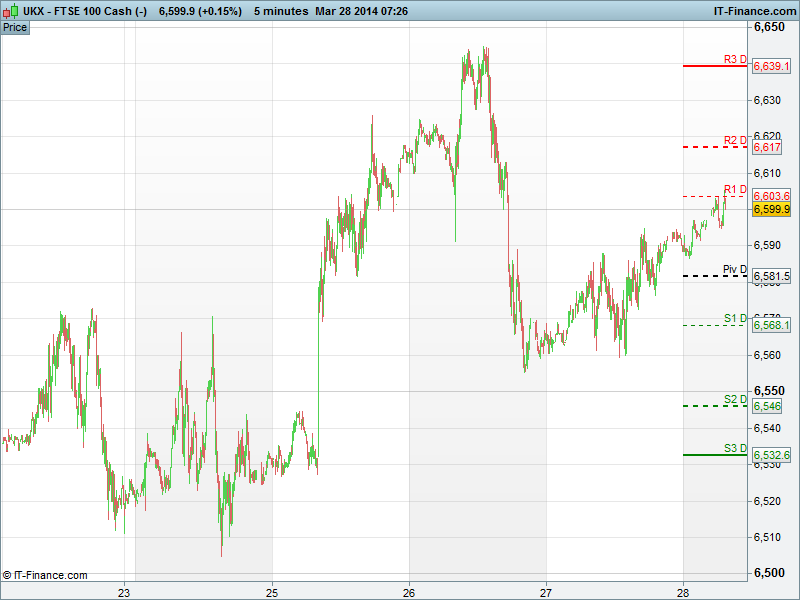Select the R2 D price tag 6,617
This screenshot has height=600, width=800.
pyautogui.click(x=767, y=147)
